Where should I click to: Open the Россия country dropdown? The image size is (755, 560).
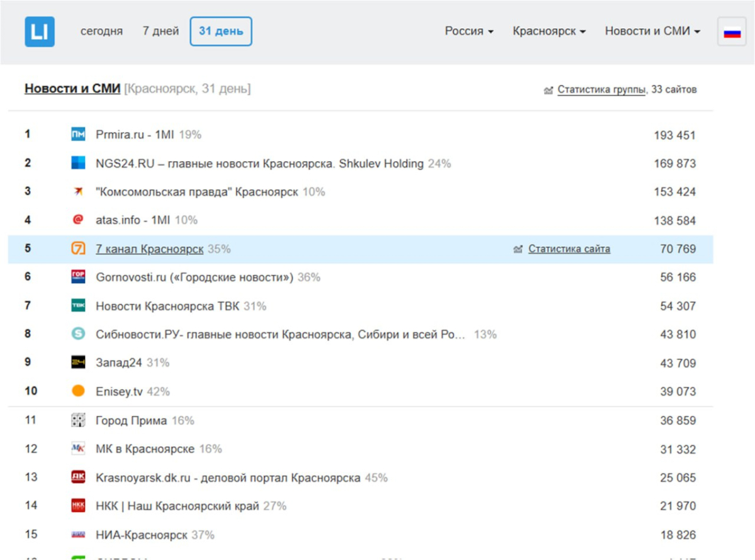point(469,31)
